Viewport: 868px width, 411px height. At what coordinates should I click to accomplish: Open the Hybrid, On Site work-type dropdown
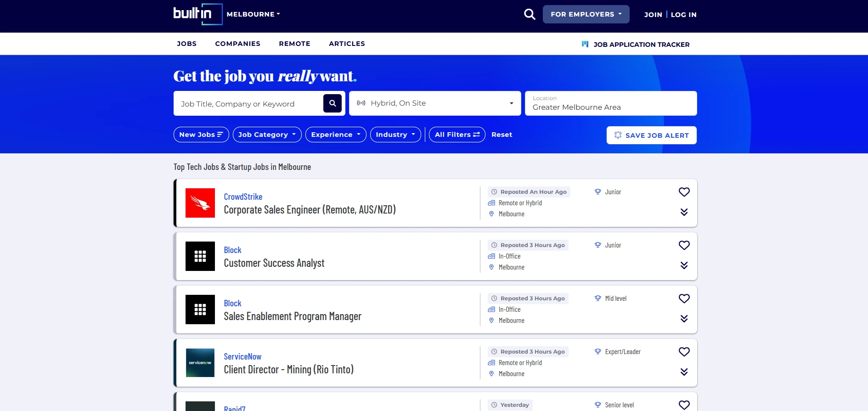pyautogui.click(x=435, y=103)
